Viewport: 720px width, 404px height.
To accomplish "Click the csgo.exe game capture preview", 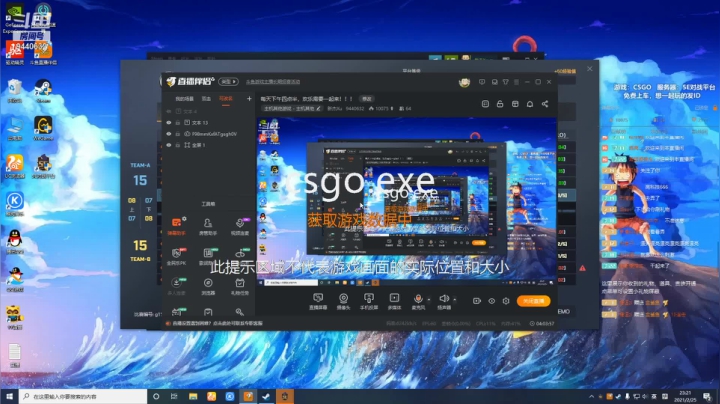I will [407, 202].
